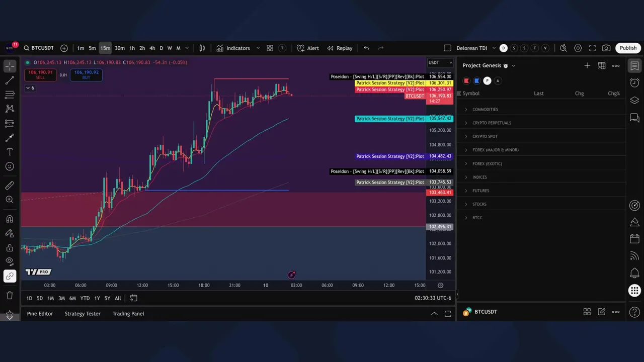Open chart settings hexagon icon
This screenshot has height=362, width=644.
[578, 48]
